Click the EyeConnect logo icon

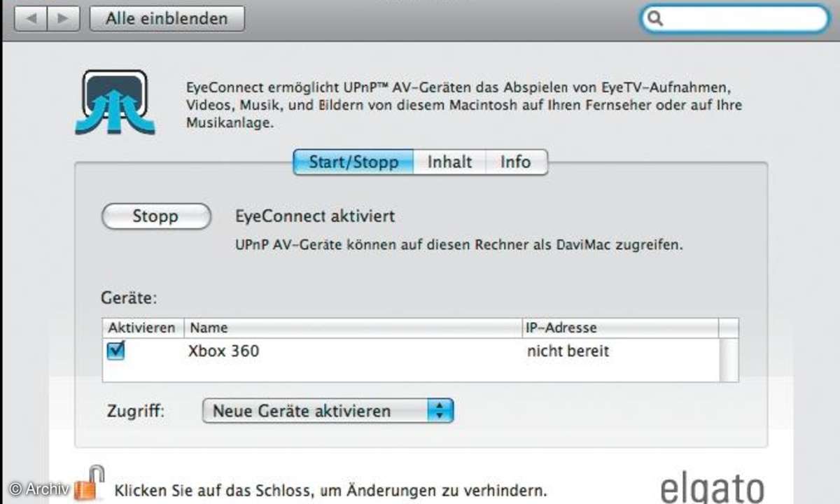[115, 101]
